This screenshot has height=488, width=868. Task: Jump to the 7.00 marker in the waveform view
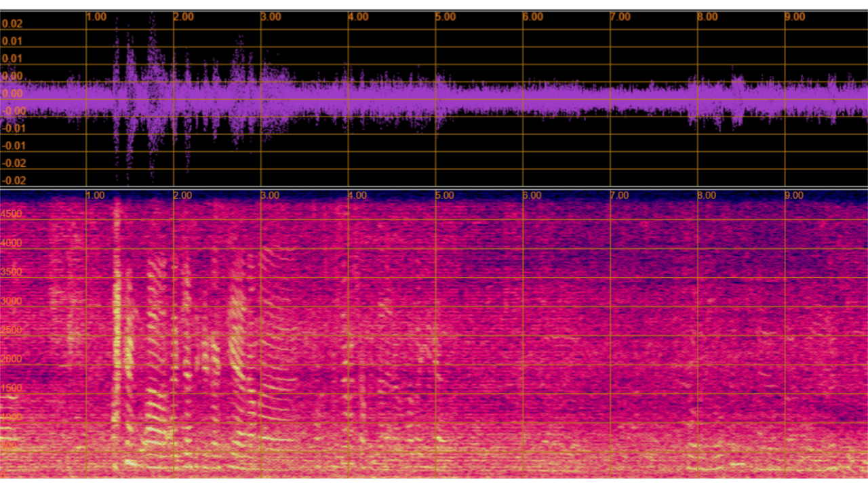(x=620, y=17)
